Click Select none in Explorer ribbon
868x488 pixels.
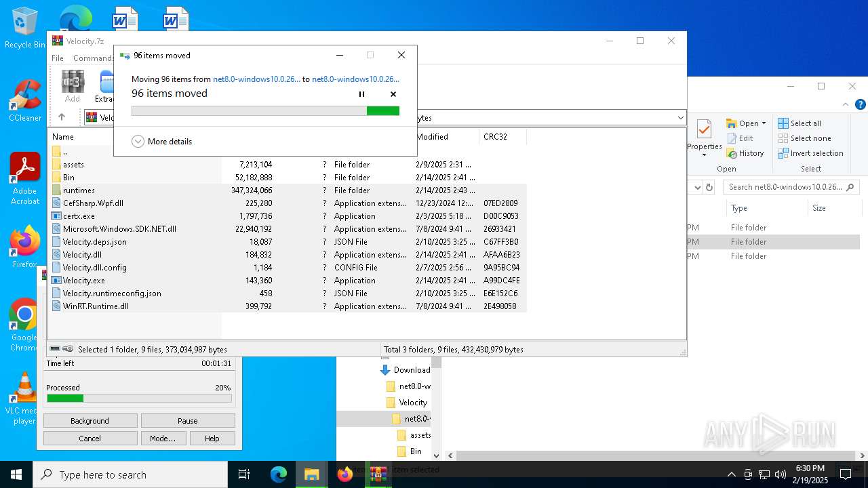point(804,138)
